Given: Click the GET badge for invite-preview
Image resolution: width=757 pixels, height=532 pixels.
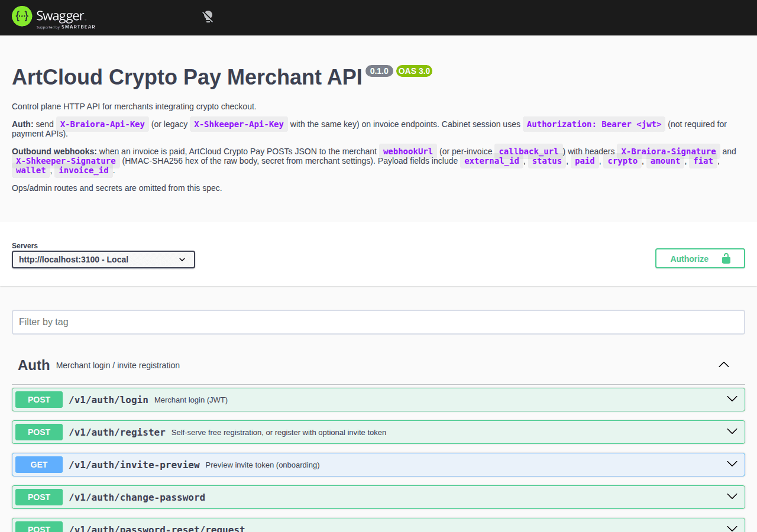Looking at the screenshot, I should [x=39, y=465].
